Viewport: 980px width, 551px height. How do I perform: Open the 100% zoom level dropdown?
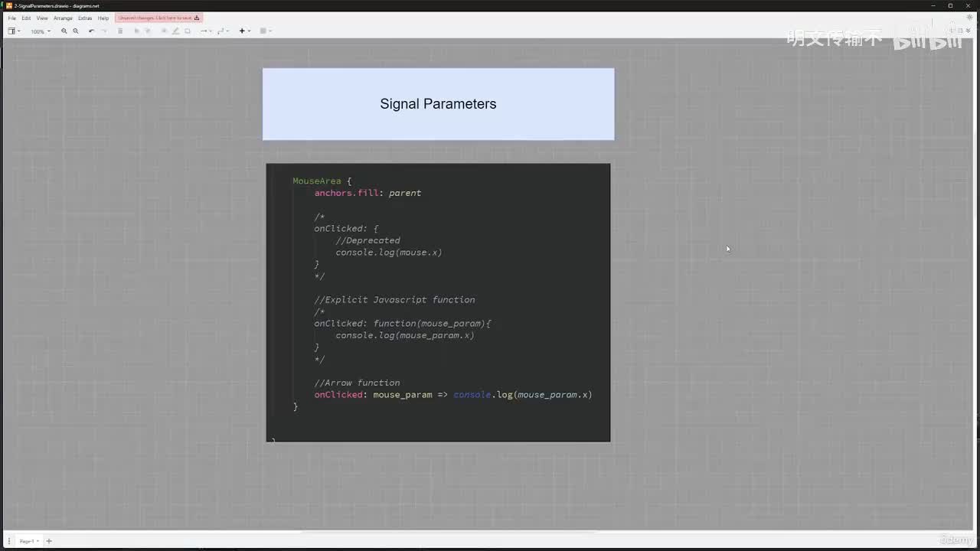(x=41, y=31)
